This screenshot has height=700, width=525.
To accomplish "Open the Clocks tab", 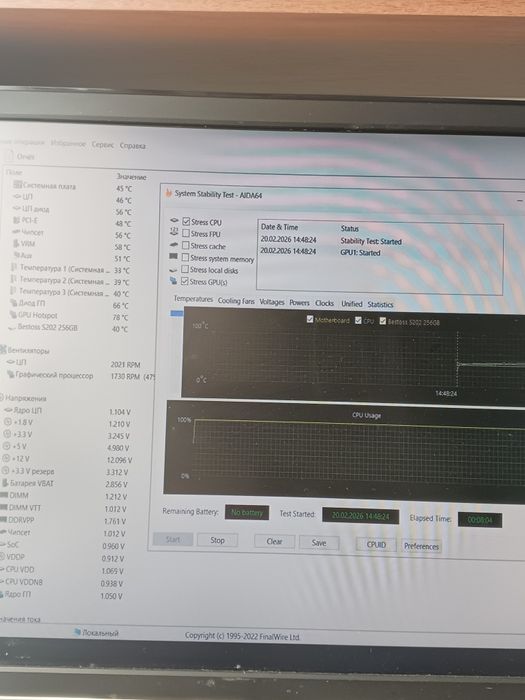I will 325,303.
